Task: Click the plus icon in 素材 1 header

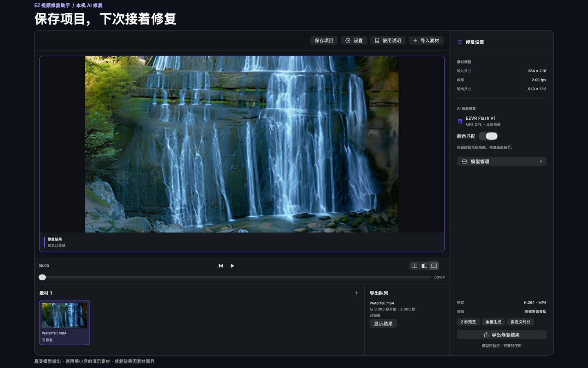Action: [357, 293]
